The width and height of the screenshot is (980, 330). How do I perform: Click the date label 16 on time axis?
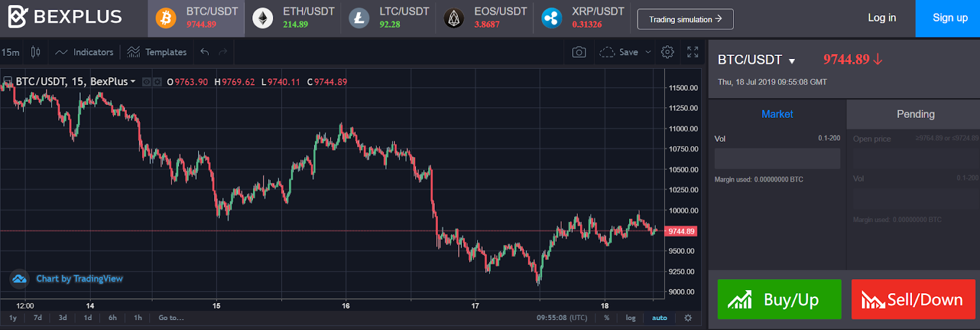[x=346, y=305]
